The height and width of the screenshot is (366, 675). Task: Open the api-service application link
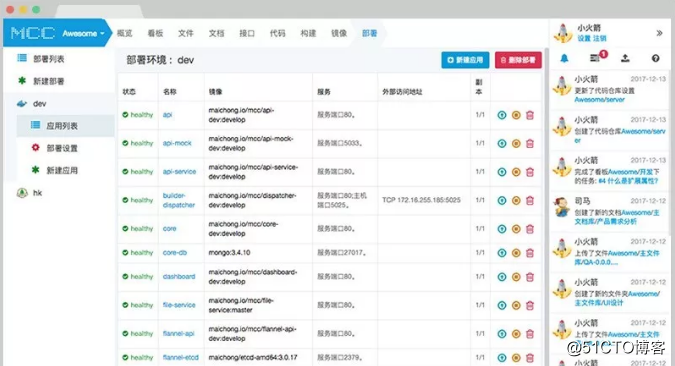179,171
